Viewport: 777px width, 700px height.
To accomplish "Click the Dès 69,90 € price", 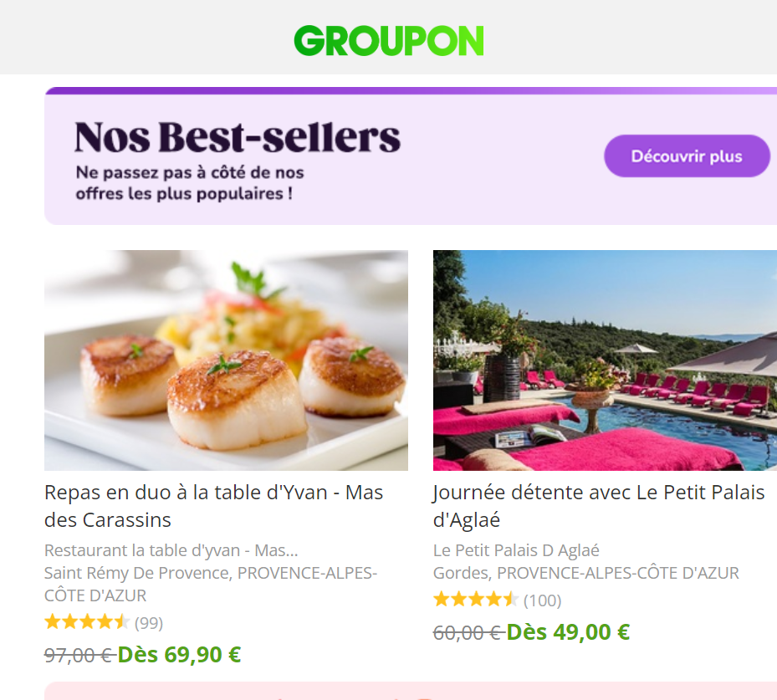I will 179,655.
